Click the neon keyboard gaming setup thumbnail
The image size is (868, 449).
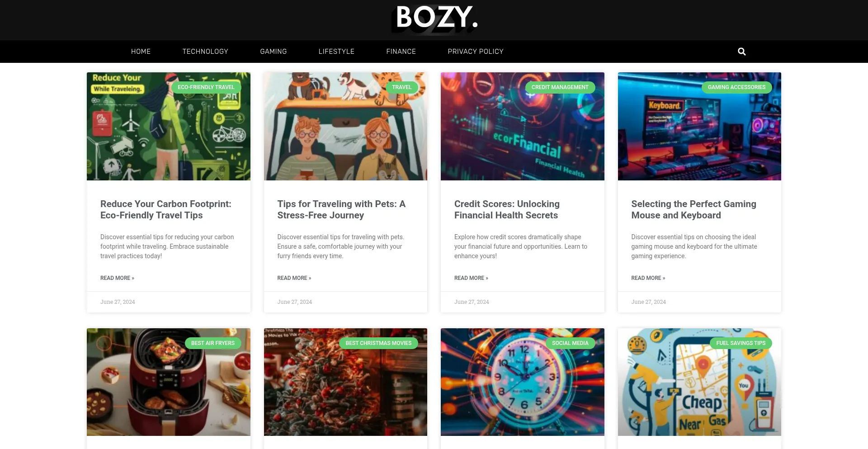pos(699,126)
